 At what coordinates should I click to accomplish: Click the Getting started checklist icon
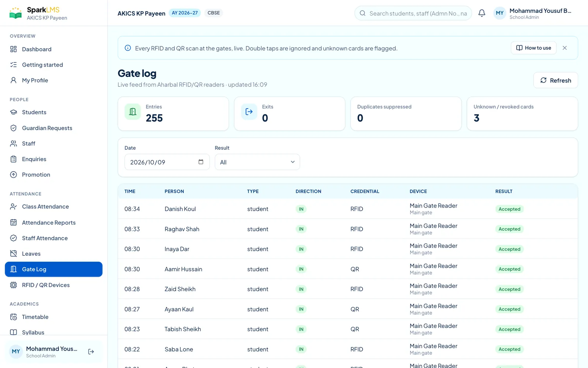(14, 65)
